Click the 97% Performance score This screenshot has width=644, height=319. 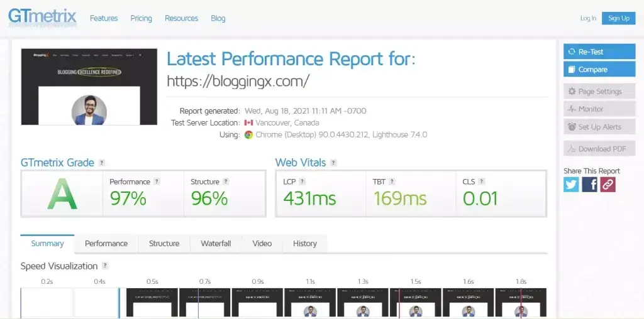click(128, 198)
